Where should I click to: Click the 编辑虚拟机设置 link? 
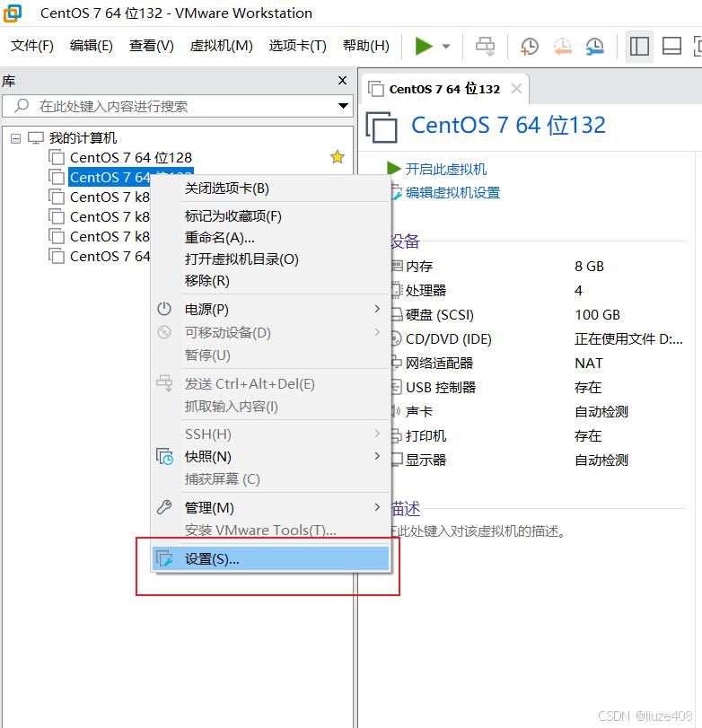452,193
